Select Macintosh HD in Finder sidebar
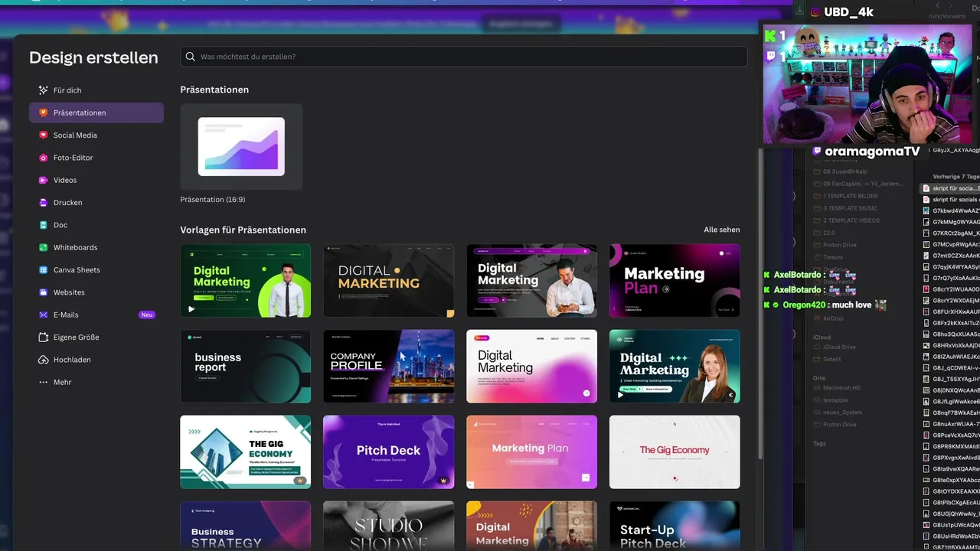 (x=841, y=388)
